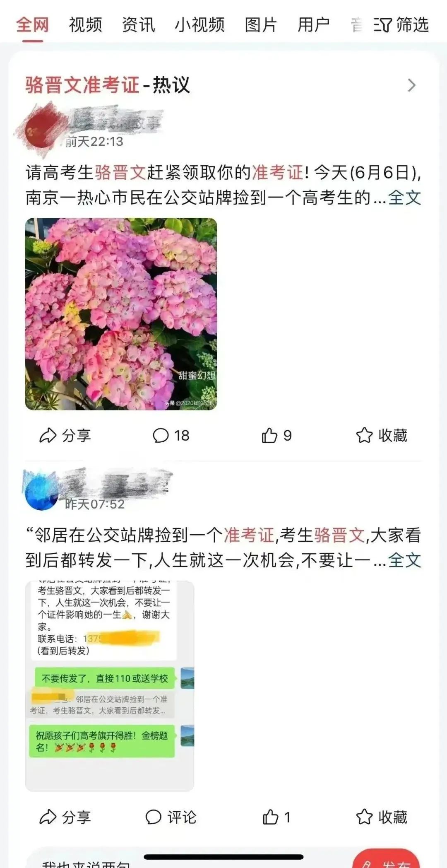The height and width of the screenshot is (868, 447).
Task: Expand the 骆晋文准考证 热议 chevron
Action: click(x=411, y=85)
